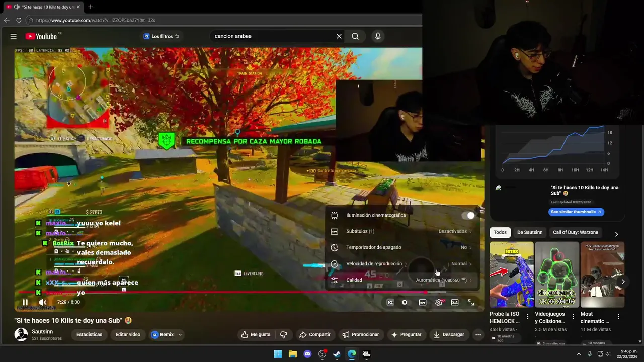Close the YouTube browser tab

78,7
